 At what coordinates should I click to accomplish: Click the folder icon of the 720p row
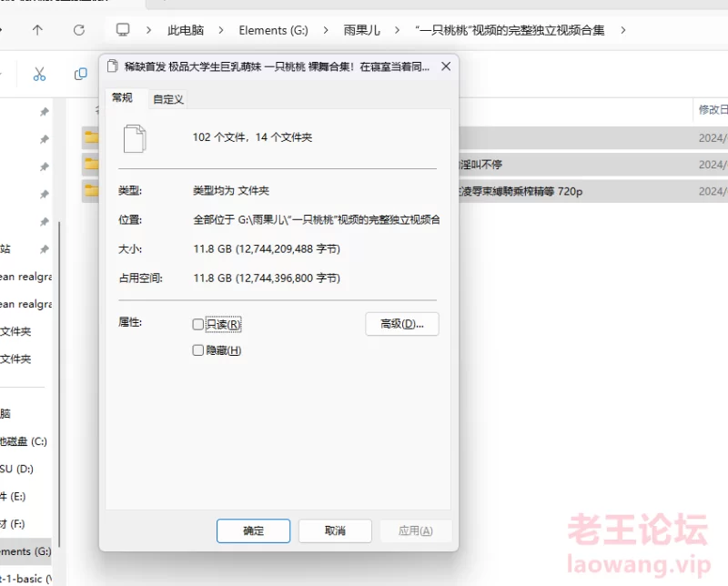(92, 190)
